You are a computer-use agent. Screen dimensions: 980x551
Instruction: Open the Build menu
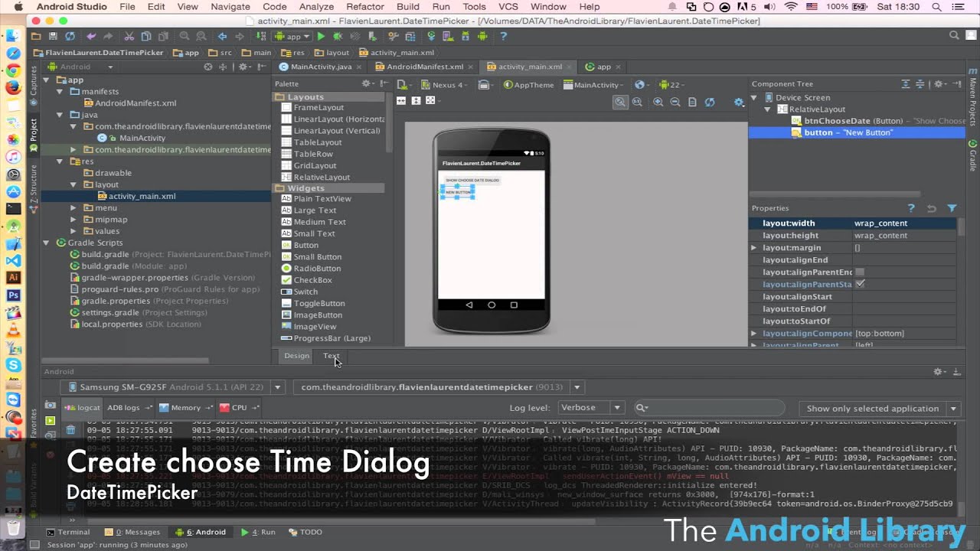click(x=408, y=7)
